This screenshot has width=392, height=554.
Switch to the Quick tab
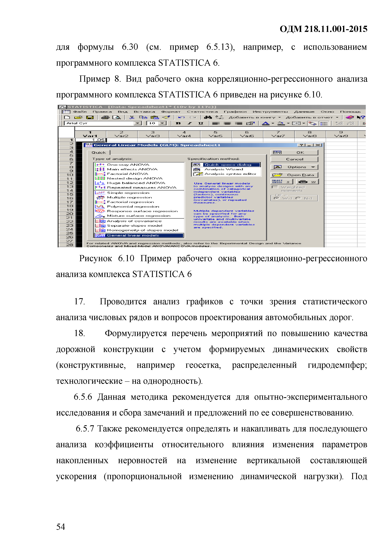[x=99, y=153]
